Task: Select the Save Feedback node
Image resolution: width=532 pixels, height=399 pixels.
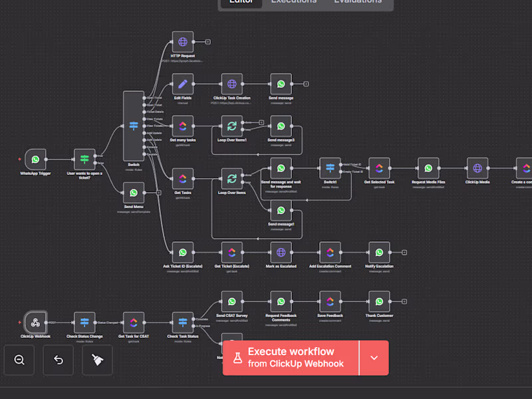Action: [x=330, y=302]
